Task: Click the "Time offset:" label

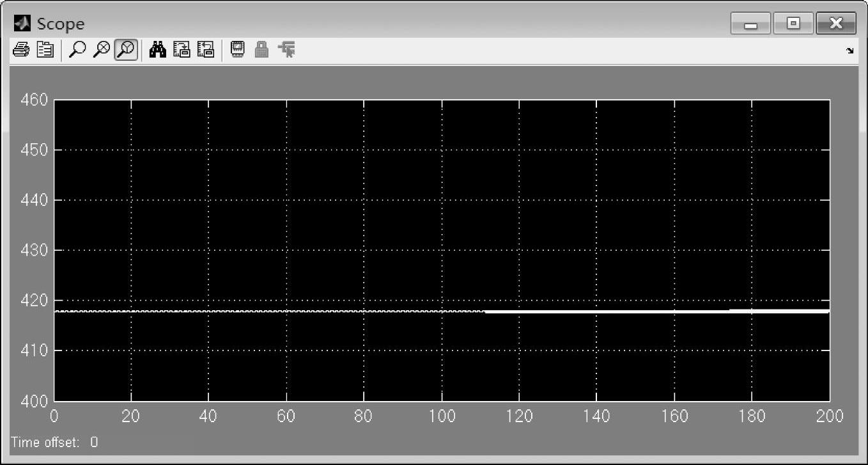Action: 45,442
